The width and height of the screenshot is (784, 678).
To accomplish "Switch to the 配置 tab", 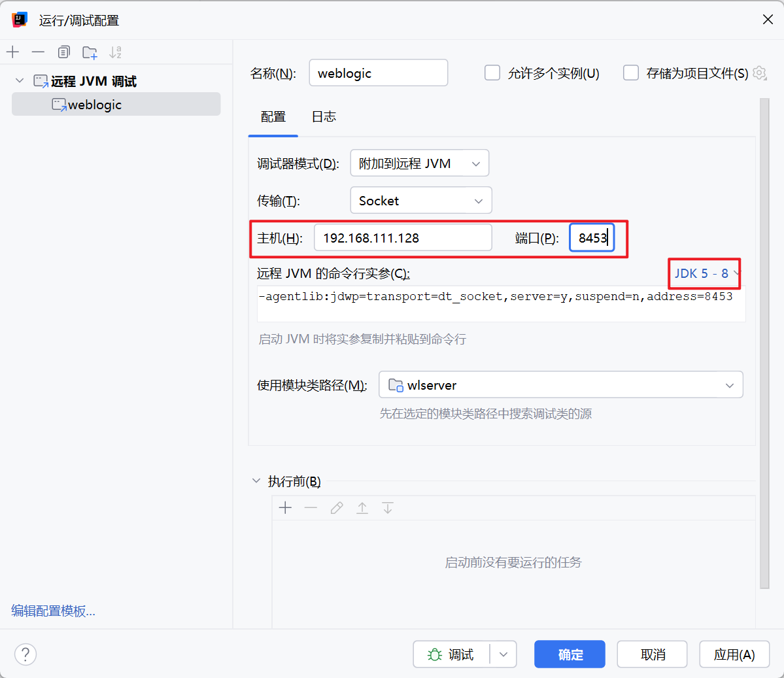I will tap(273, 117).
